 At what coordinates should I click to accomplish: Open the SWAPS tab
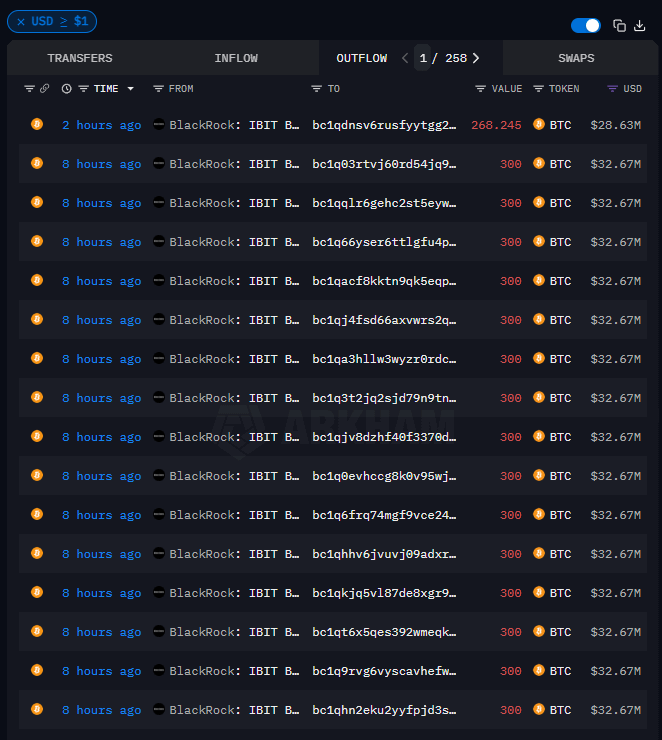pos(576,58)
